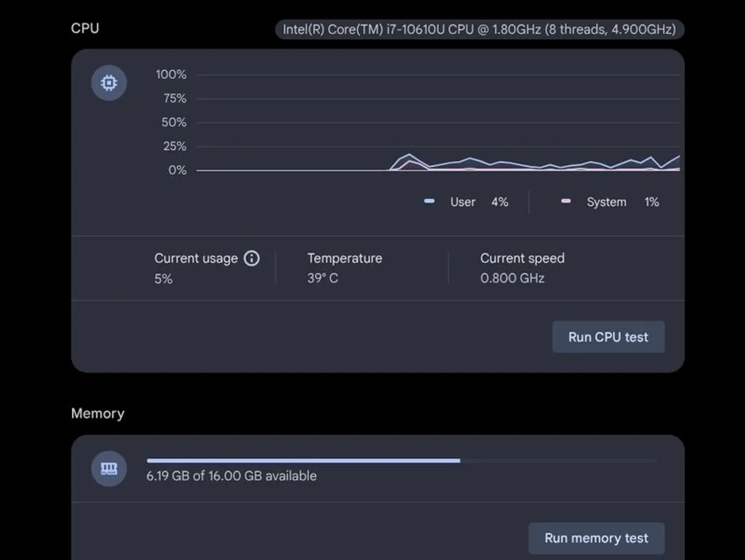
Task: Click the 6.19 GB of 16.00 GB available text
Action: (x=232, y=476)
